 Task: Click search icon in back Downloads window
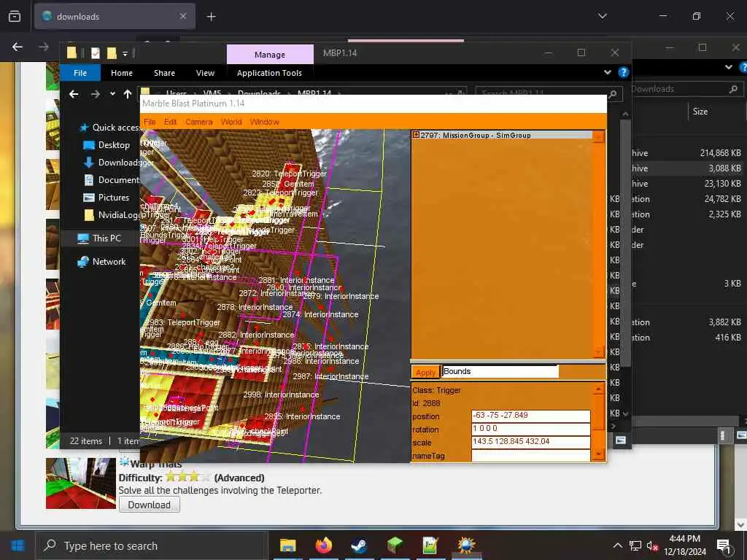[x=734, y=88]
